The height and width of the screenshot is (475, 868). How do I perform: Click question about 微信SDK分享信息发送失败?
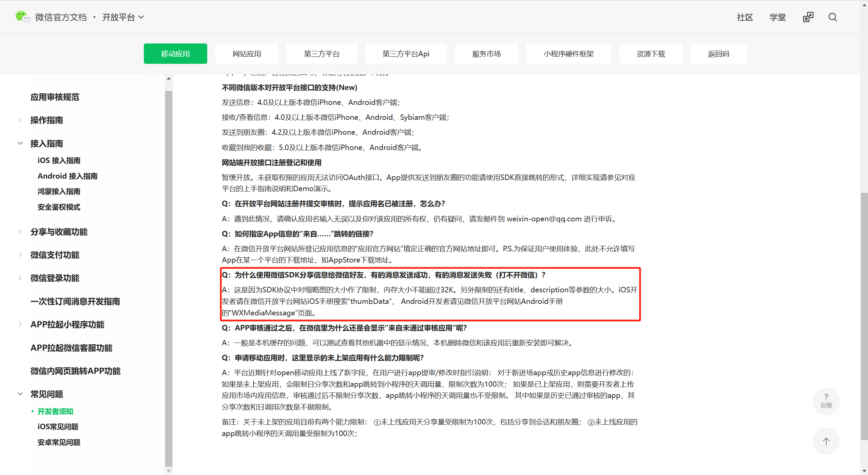point(383,275)
